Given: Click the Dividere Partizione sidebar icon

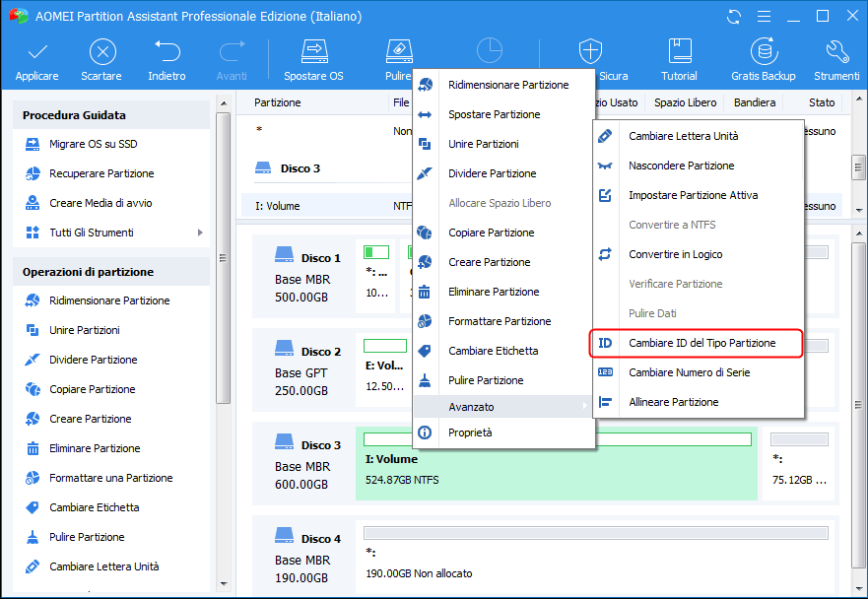Looking at the screenshot, I should click(33, 360).
